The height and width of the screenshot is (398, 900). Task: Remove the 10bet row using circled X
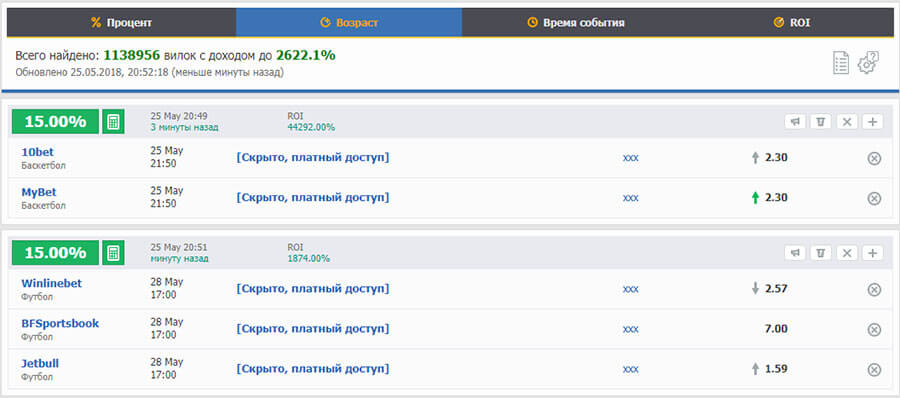pyautogui.click(x=874, y=158)
